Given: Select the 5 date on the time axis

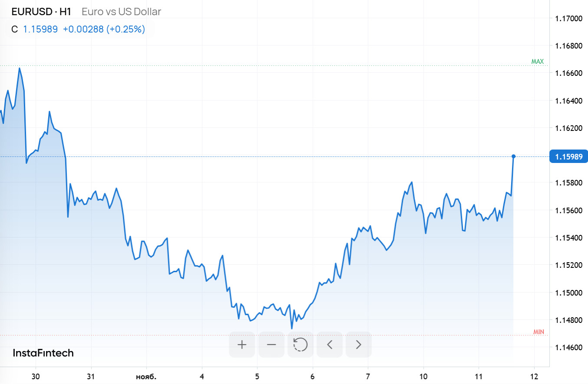Looking at the screenshot, I should click(257, 376).
